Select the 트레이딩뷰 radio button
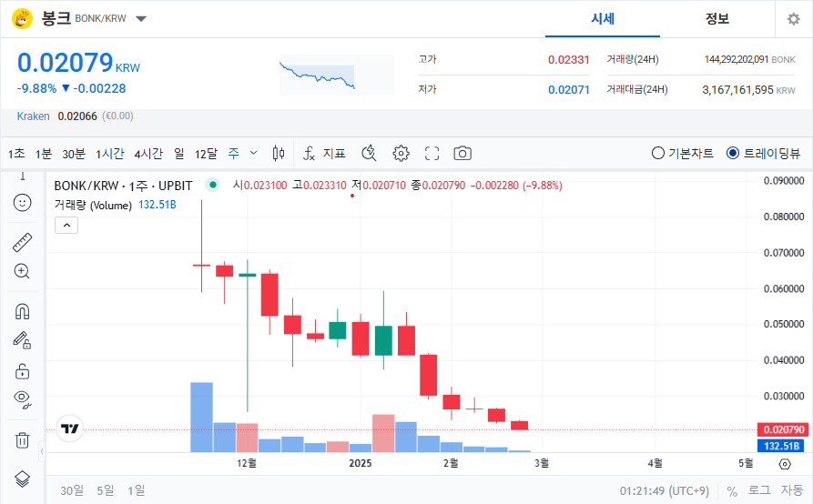The height and width of the screenshot is (504, 813). 733,154
